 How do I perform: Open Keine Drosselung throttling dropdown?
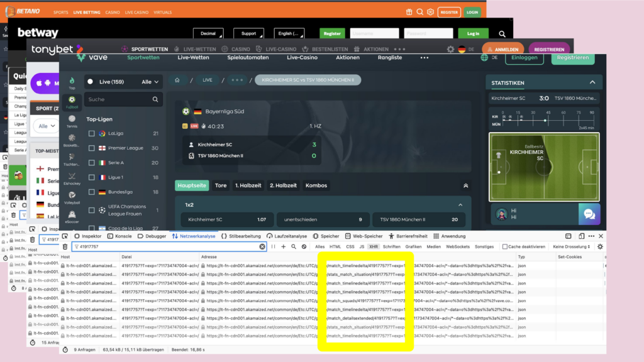pyautogui.click(x=571, y=246)
